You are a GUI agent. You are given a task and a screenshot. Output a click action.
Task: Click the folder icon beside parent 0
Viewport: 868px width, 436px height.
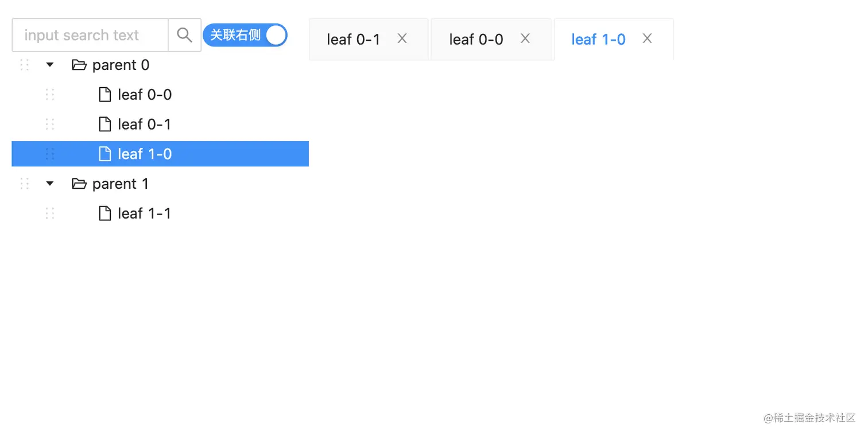tap(79, 65)
